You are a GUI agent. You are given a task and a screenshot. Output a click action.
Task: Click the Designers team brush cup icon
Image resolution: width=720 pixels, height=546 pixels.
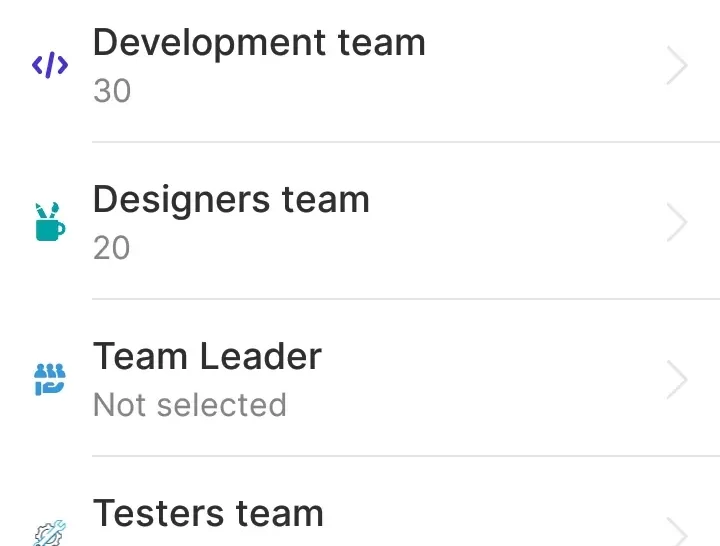pos(49,223)
